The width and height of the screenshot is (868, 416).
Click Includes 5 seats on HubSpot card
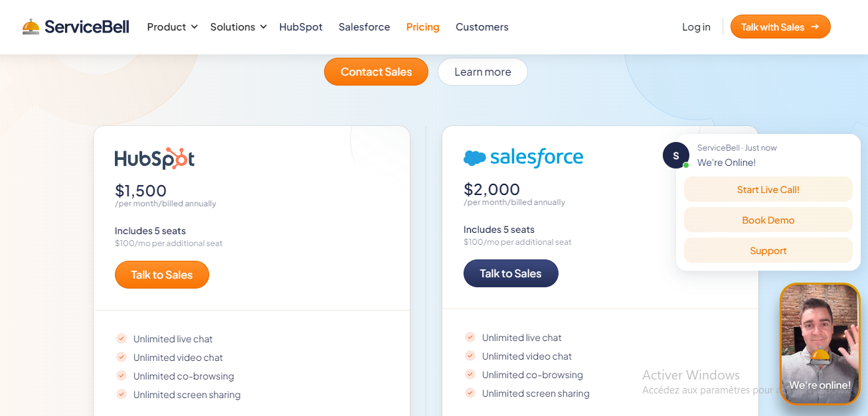(150, 231)
